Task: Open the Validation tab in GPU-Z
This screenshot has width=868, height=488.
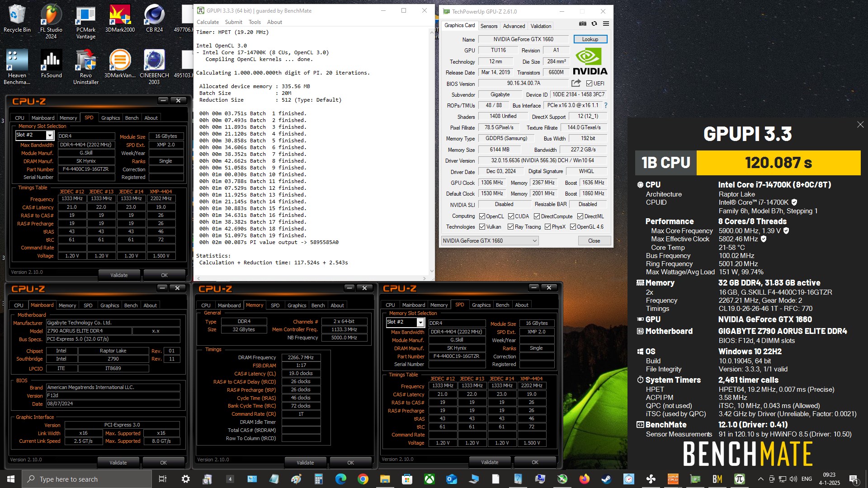Action: pos(541,26)
